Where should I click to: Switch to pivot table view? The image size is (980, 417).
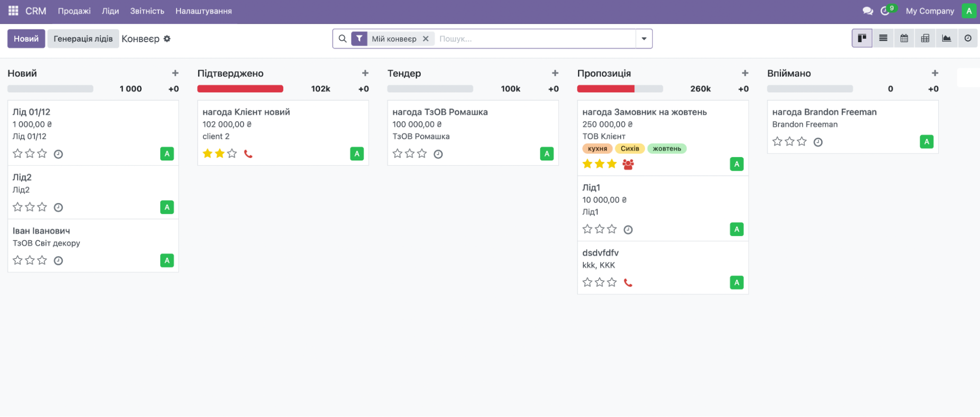pyautogui.click(x=925, y=38)
